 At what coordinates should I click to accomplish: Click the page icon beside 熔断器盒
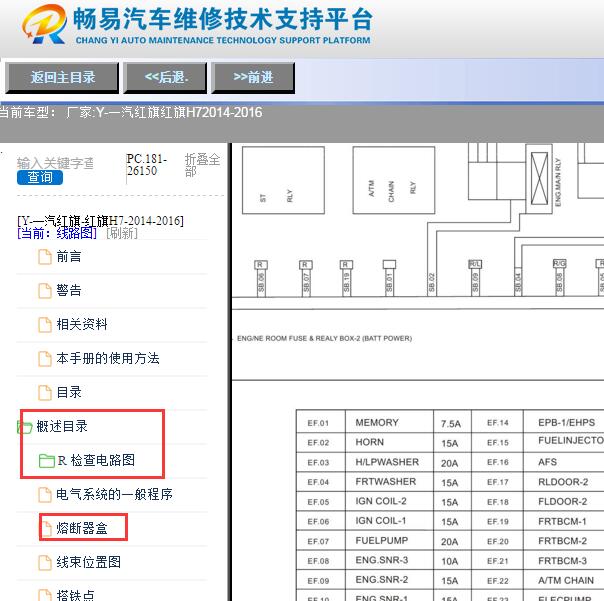pyautogui.click(x=46, y=528)
